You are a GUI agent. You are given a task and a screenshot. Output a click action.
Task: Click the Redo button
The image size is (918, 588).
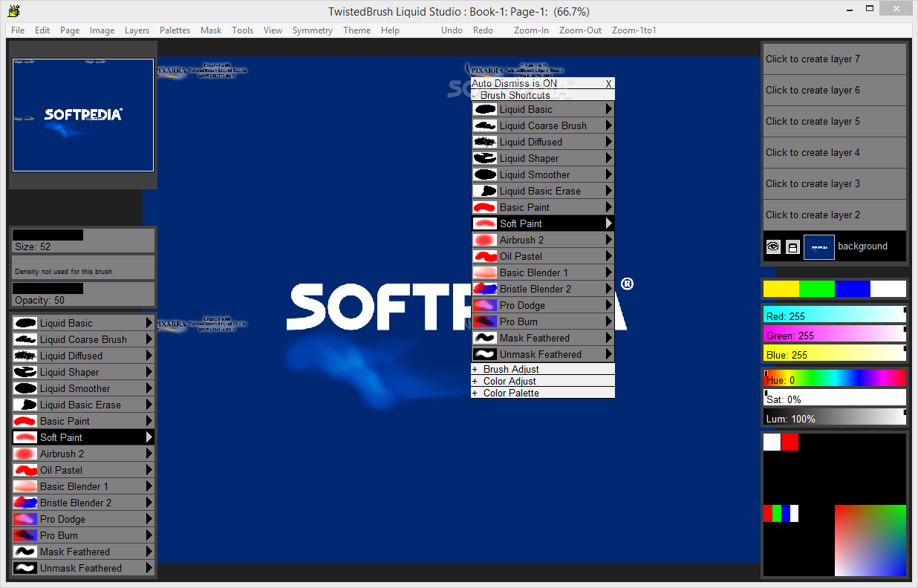coord(483,30)
